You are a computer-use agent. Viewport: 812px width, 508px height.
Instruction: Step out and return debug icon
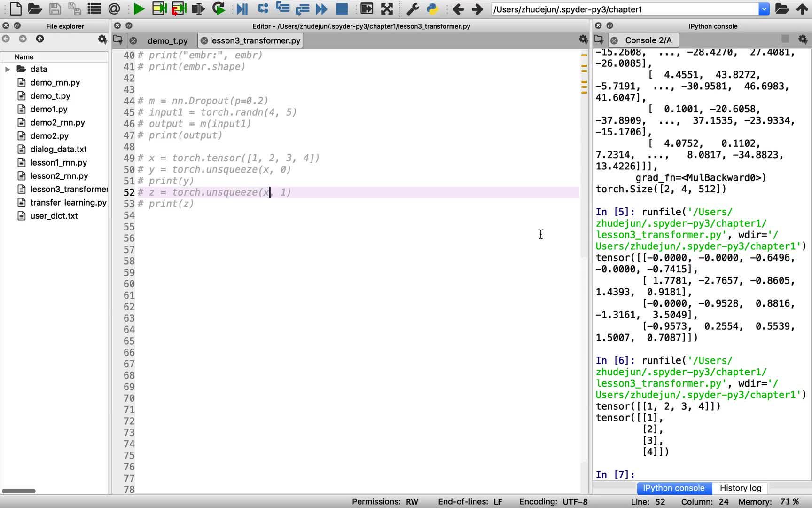pos(302,8)
